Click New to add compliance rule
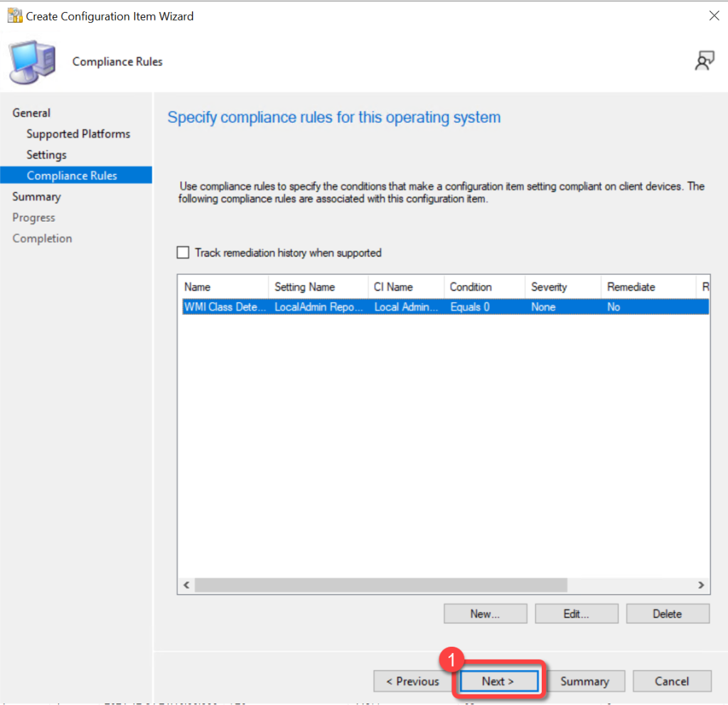The height and width of the screenshot is (705, 728). 485,613
